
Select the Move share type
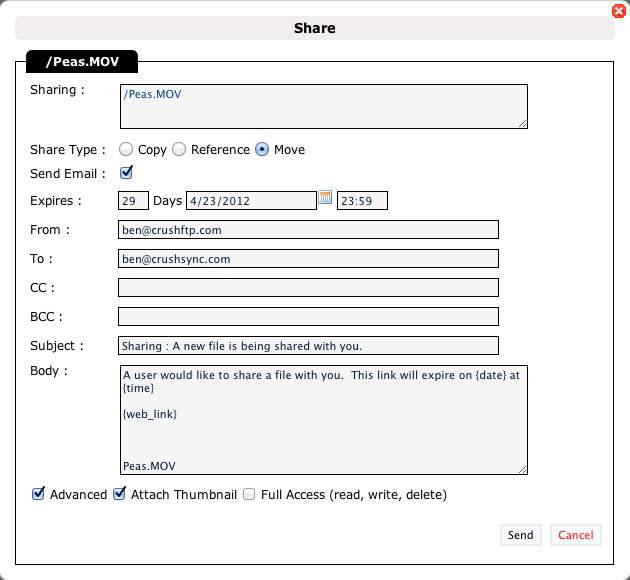pos(262,149)
